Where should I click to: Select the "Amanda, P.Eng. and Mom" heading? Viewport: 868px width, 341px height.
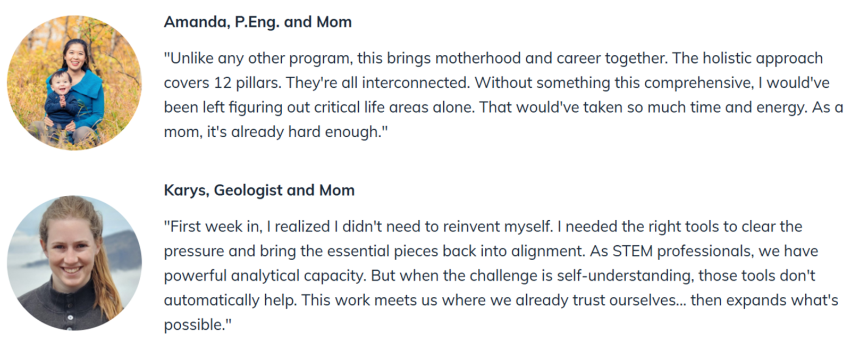(257, 22)
